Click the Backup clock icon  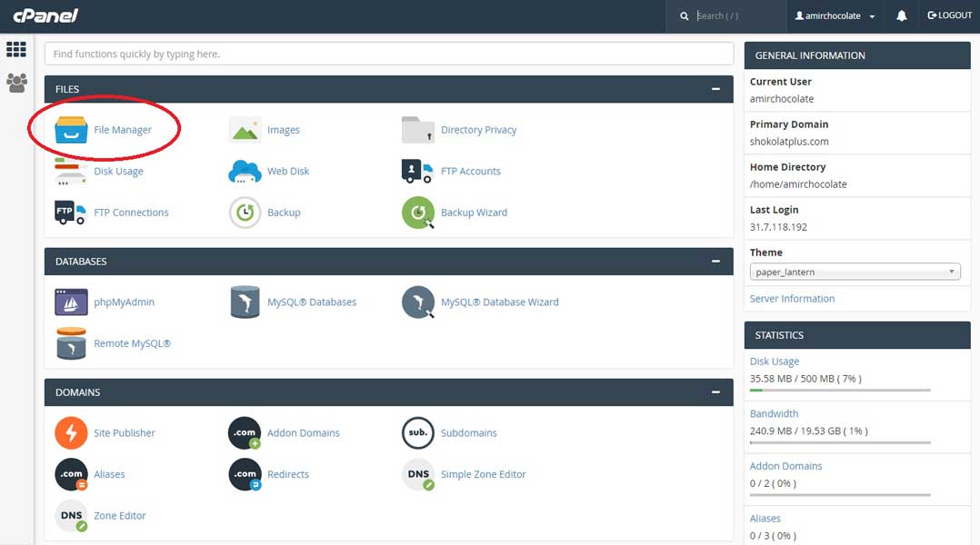click(245, 213)
